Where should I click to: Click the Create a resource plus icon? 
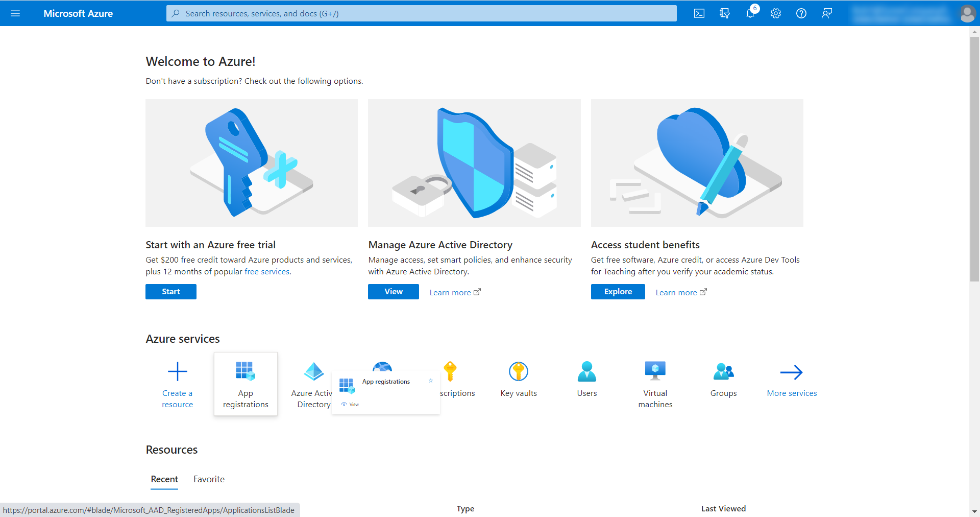[178, 371]
